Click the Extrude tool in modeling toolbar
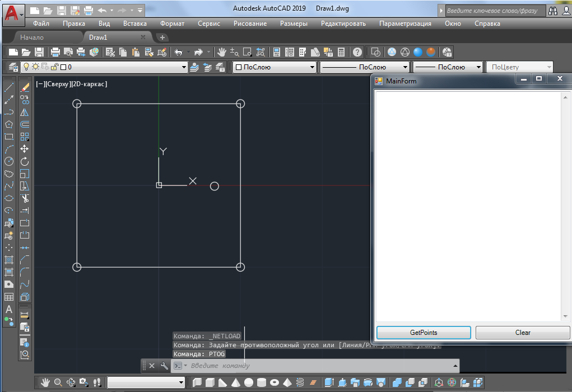Screen dimensions: 572x392 coord(329,382)
